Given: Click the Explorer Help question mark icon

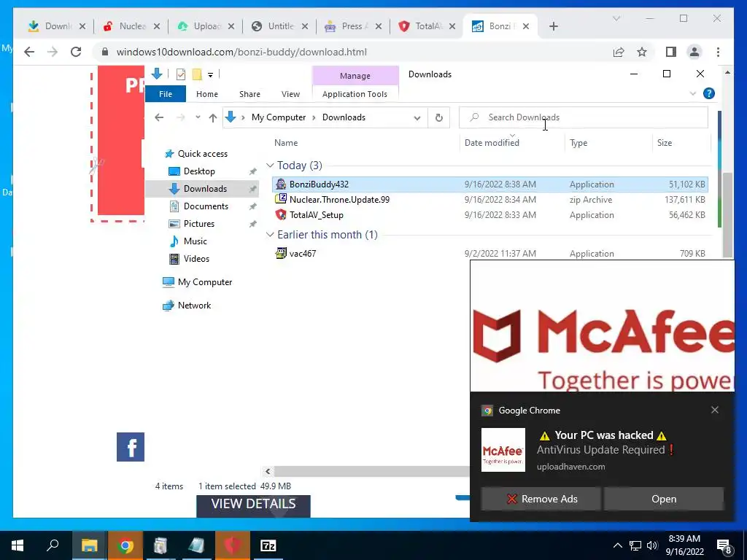Looking at the screenshot, I should coord(709,94).
